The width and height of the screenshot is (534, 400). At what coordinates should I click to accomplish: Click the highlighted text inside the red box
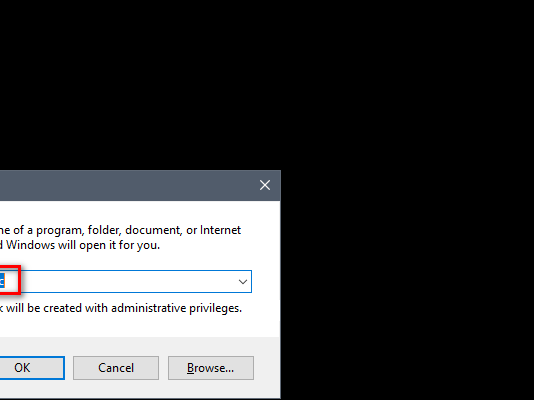click(x=2, y=281)
